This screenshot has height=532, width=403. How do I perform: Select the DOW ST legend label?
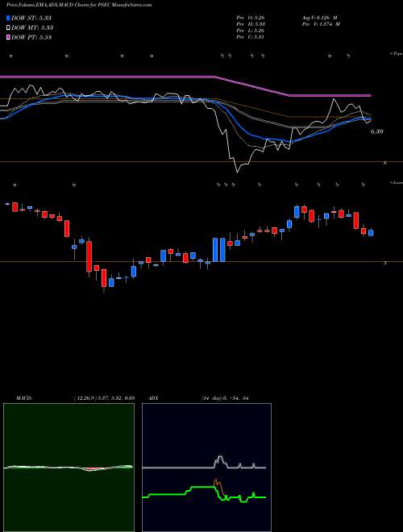click(31, 18)
